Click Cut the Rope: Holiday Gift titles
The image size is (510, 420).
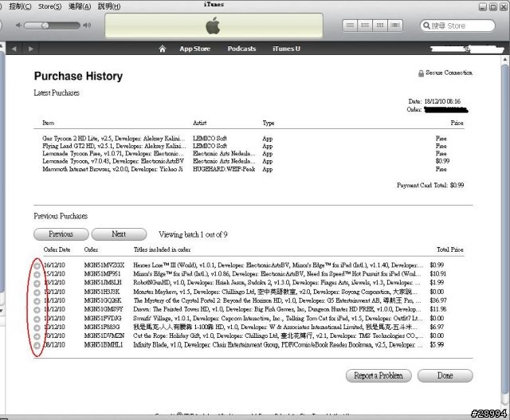(278, 336)
